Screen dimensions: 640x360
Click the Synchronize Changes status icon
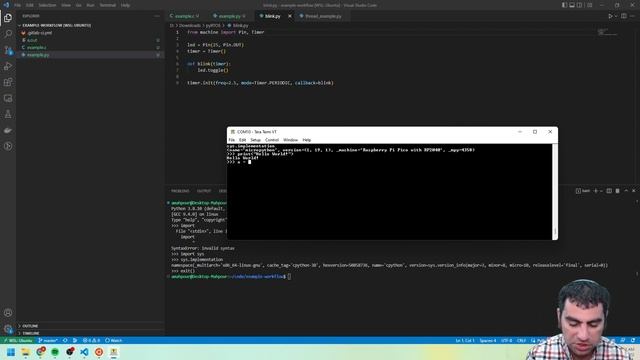tap(65, 340)
